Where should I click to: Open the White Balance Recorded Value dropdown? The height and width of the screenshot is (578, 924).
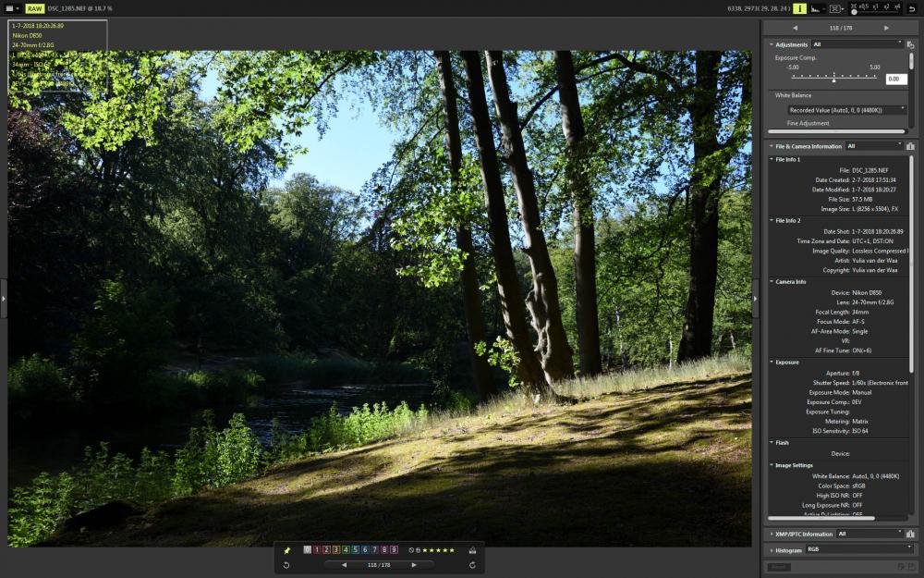pyautogui.click(x=846, y=110)
